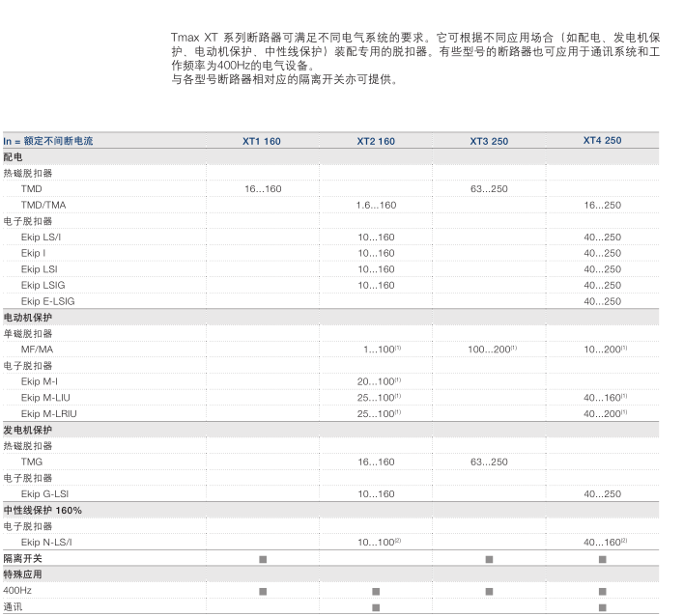Image resolution: width=684 pixels, height=616 pixels.
Task: Select the 'In = 额定不间断电流' header cell
Action: click(48, 141)
